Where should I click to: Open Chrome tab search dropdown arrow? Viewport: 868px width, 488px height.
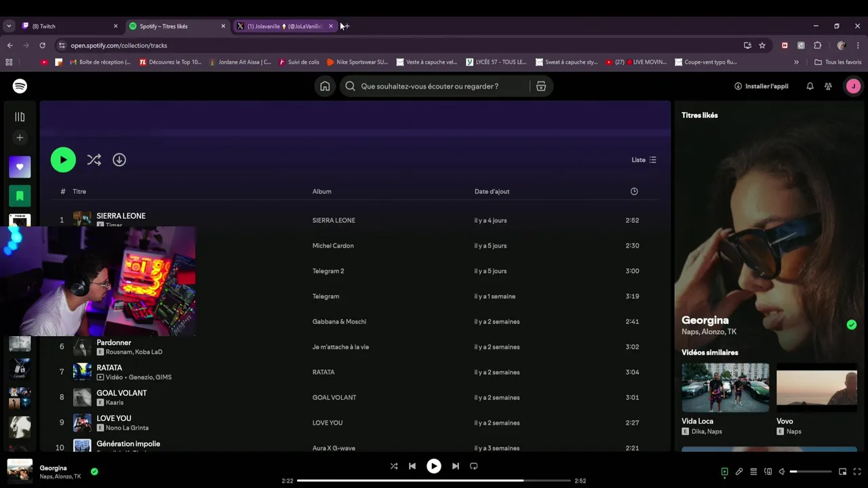tap(8, 26)
